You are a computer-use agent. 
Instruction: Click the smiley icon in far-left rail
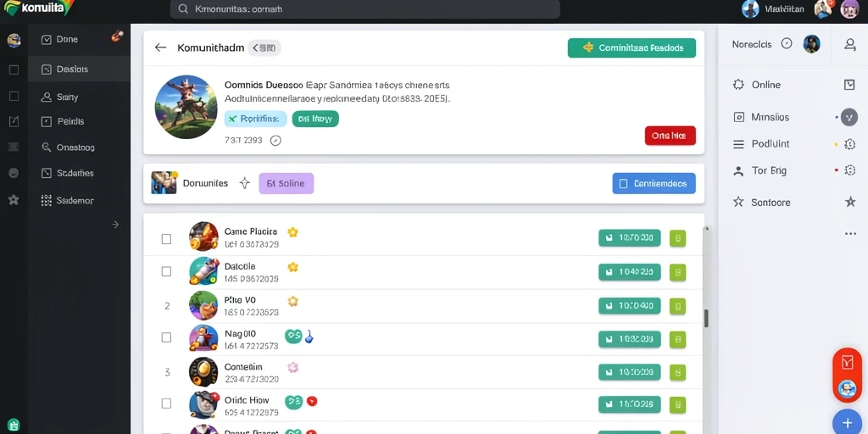click(x=14, y=173)
